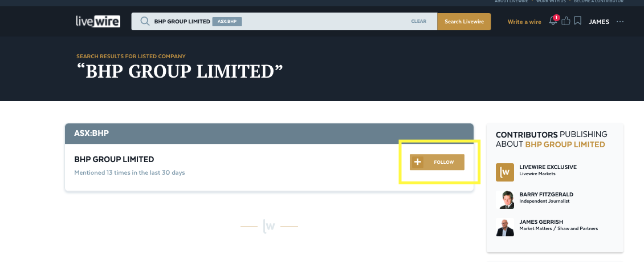Open the About Livewire menu item
Image resolution: width=644 pixels, height=262 pixels.
(510, 2)
